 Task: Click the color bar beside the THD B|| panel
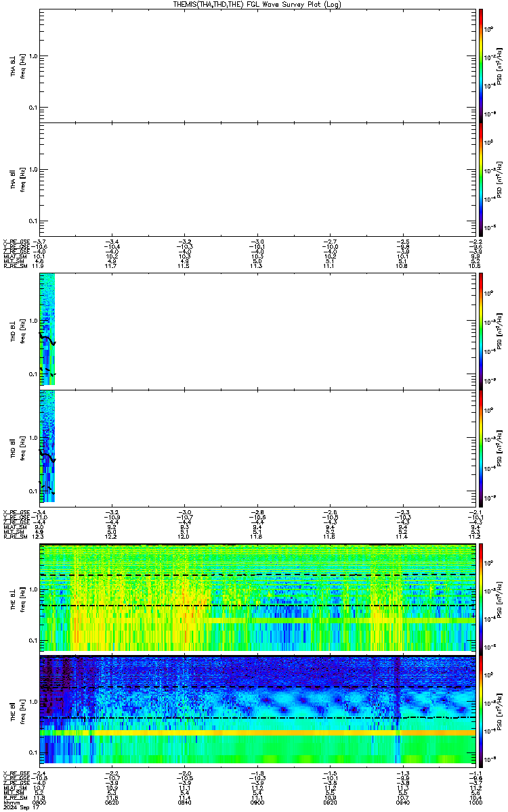point(480,447)
